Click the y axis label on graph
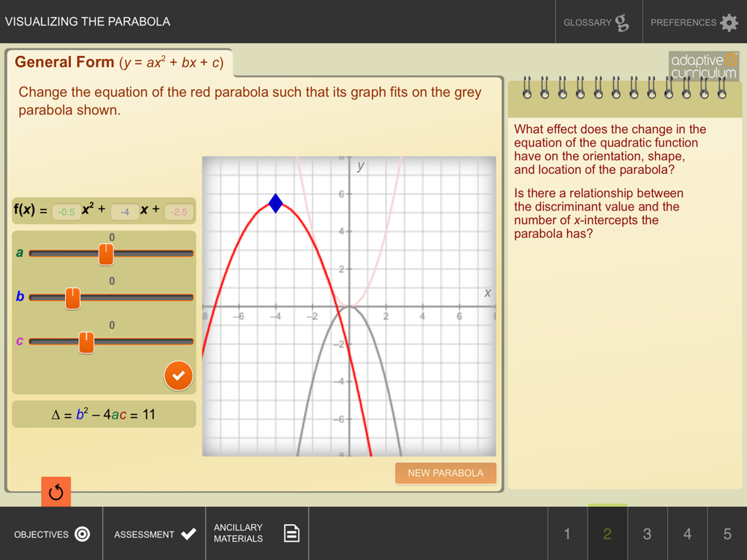 (x=361, y=167)
